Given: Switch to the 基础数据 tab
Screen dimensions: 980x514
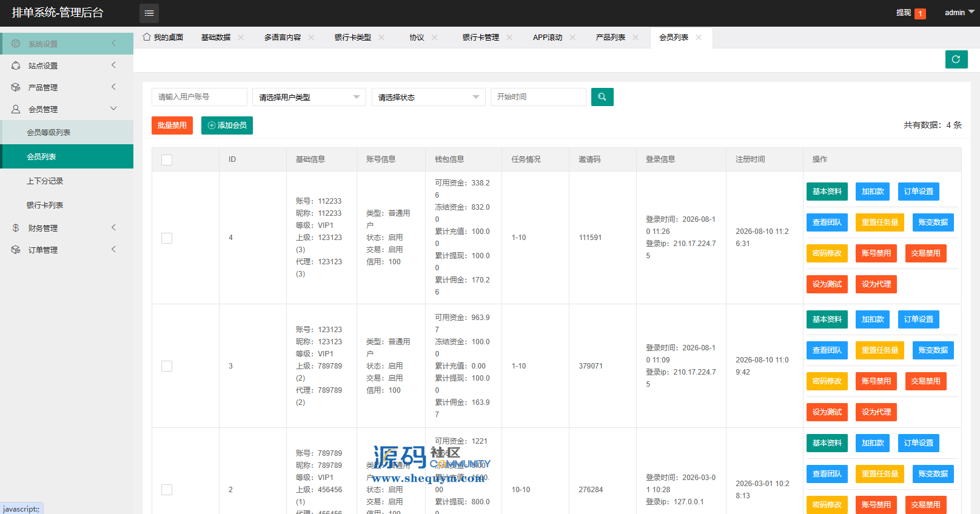Looking at the screenshot, I should point(216,38).
